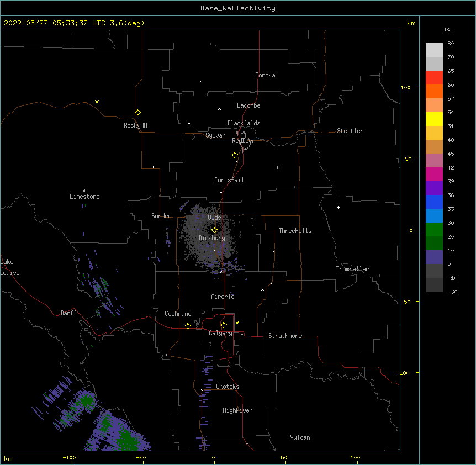476x465 pixels.
Task: Click the -50 tick on the vertical axis
Action: pos(405,302)
